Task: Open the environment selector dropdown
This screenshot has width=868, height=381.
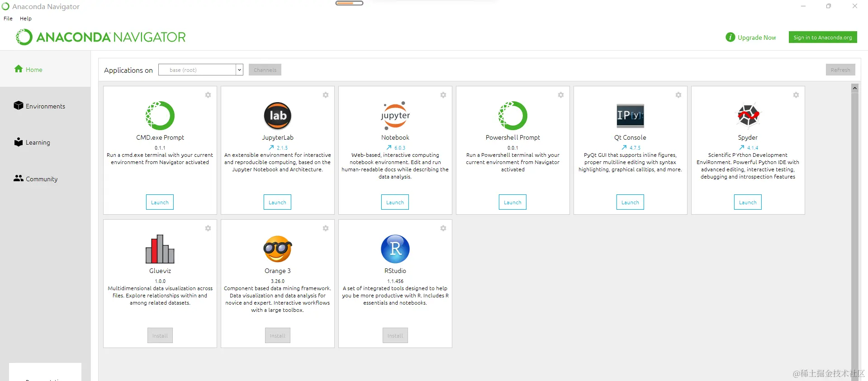Action: 201,70
